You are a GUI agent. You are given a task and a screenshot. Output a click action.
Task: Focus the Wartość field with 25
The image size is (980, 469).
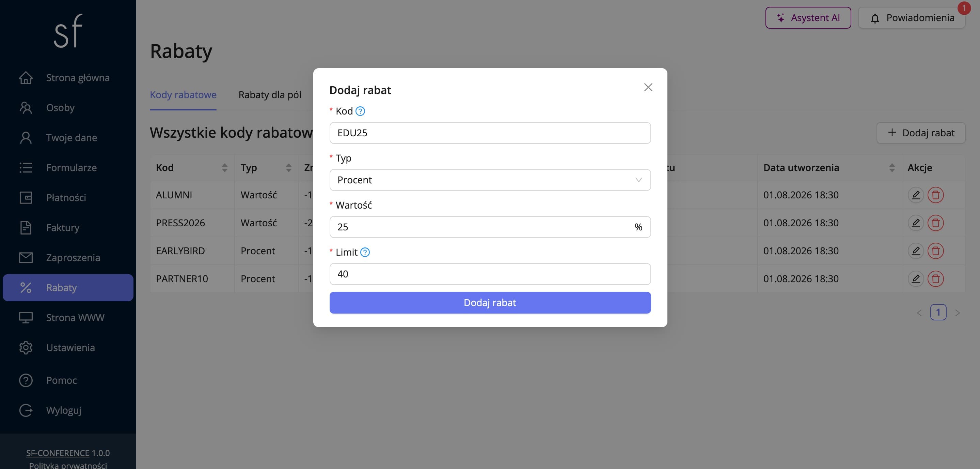490,227
